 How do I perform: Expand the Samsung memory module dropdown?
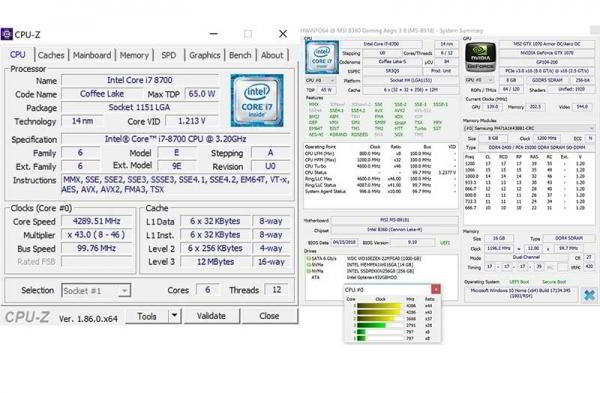click(x=529, y=128)
